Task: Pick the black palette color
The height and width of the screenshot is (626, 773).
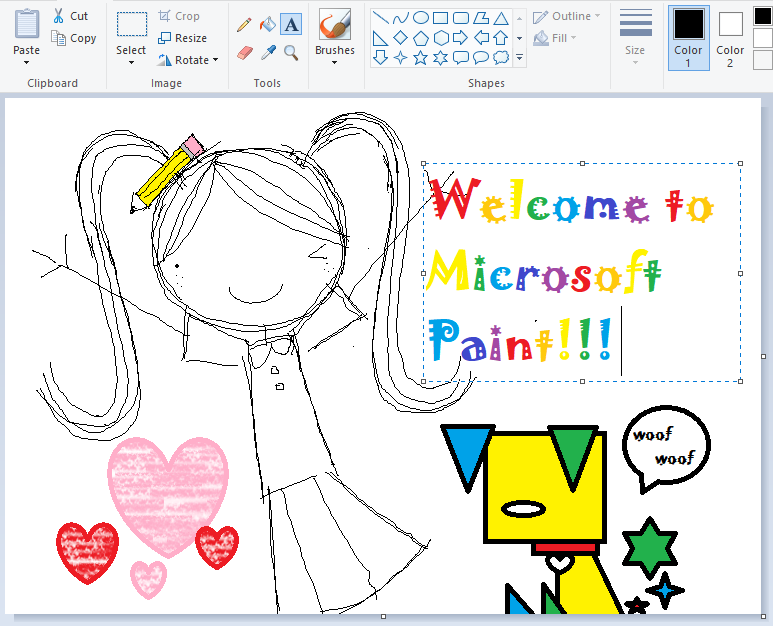Action: click(x=763, y=15)
